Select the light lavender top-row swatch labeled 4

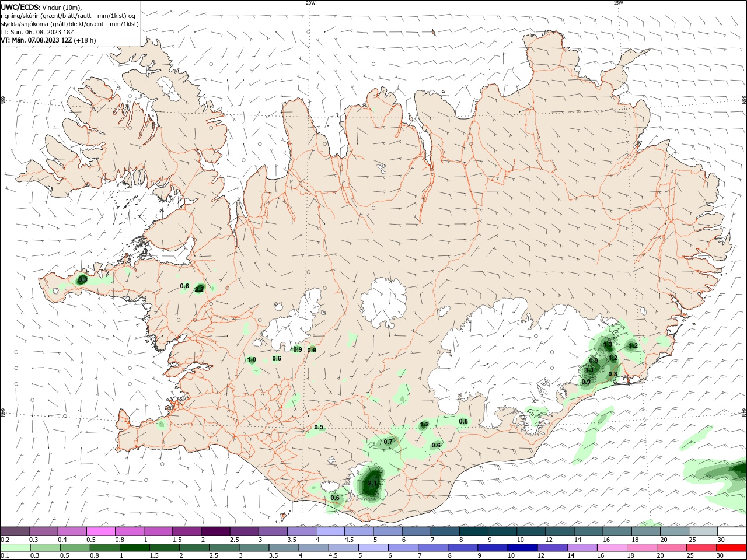[331, 531]
